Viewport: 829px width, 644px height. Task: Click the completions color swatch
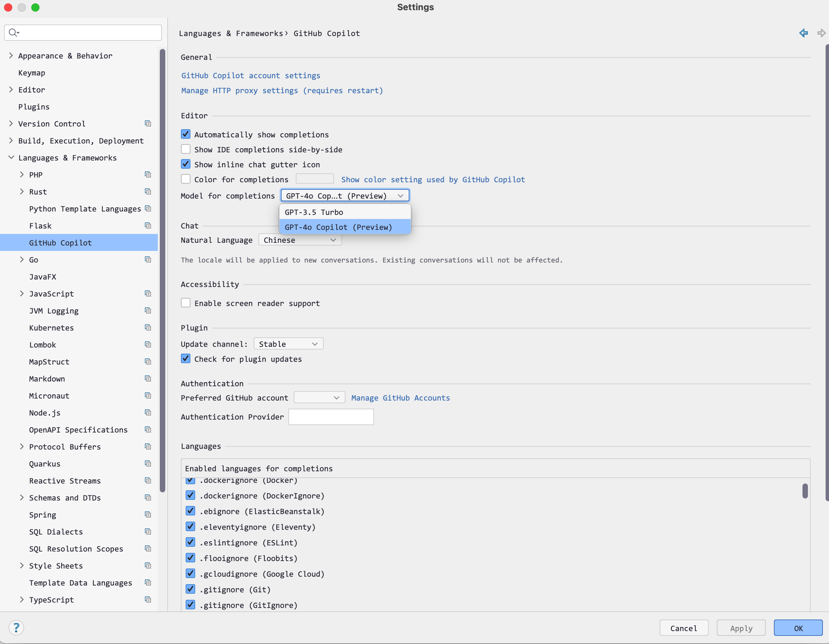pyautogui.click(x=315, y=179)
